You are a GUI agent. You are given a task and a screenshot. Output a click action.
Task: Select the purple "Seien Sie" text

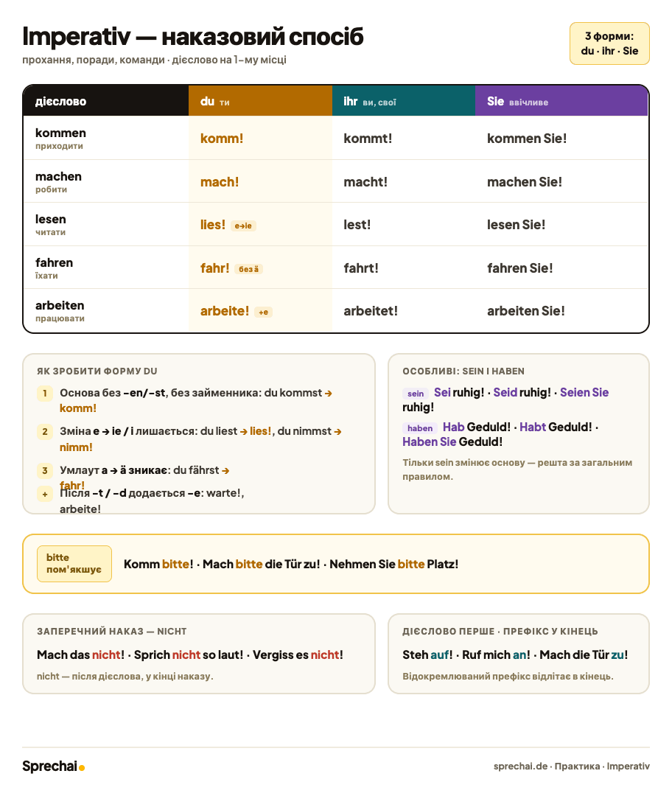point(584,392)
